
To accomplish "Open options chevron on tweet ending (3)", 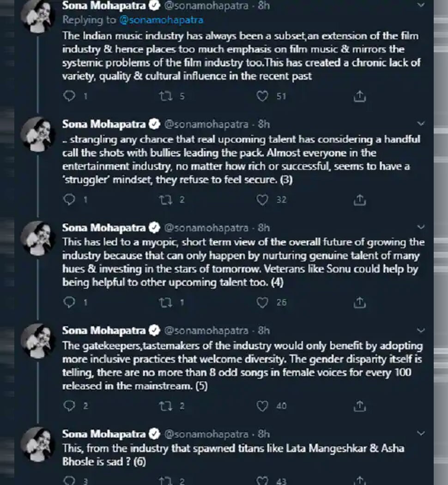I will 421,124.
